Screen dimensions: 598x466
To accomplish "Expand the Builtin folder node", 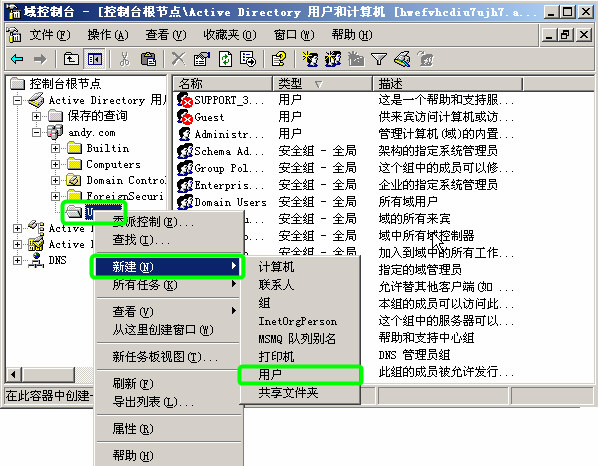I will pyautogui.click(x=55, y=148).
